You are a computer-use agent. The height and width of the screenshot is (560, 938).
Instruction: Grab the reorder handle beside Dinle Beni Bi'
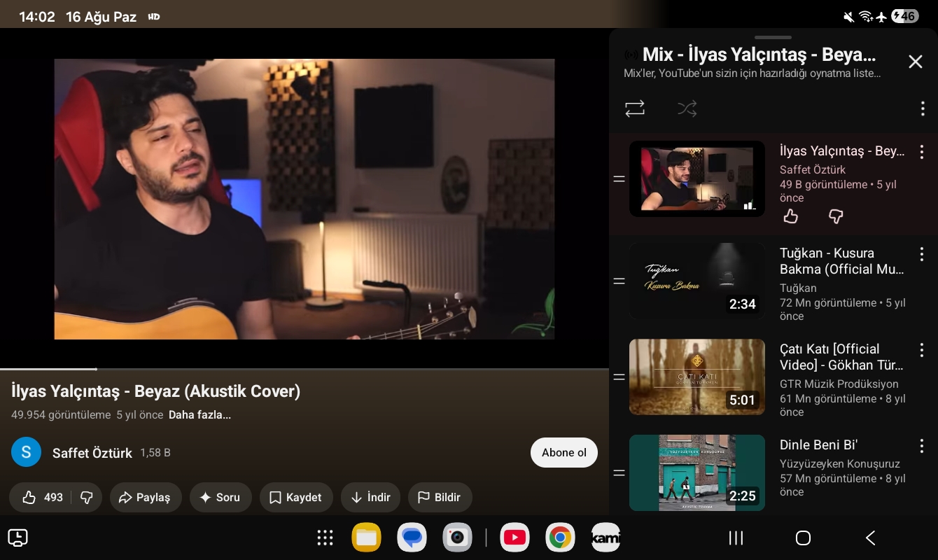pyautogui.click(x=619, y=472)
